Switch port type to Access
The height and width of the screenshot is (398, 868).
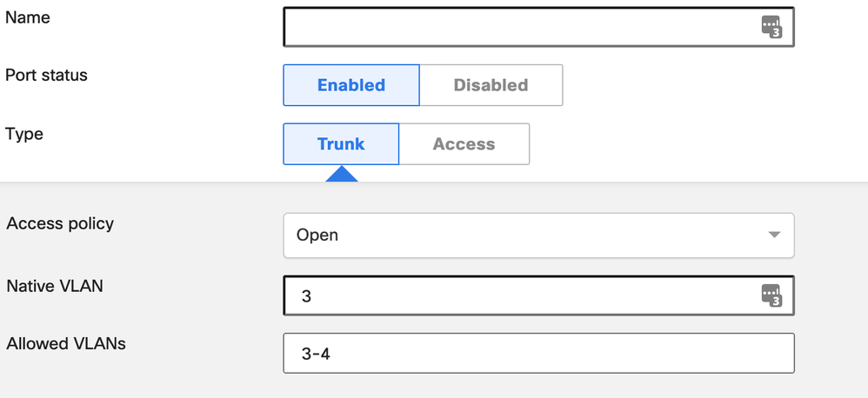click(464, 144)
